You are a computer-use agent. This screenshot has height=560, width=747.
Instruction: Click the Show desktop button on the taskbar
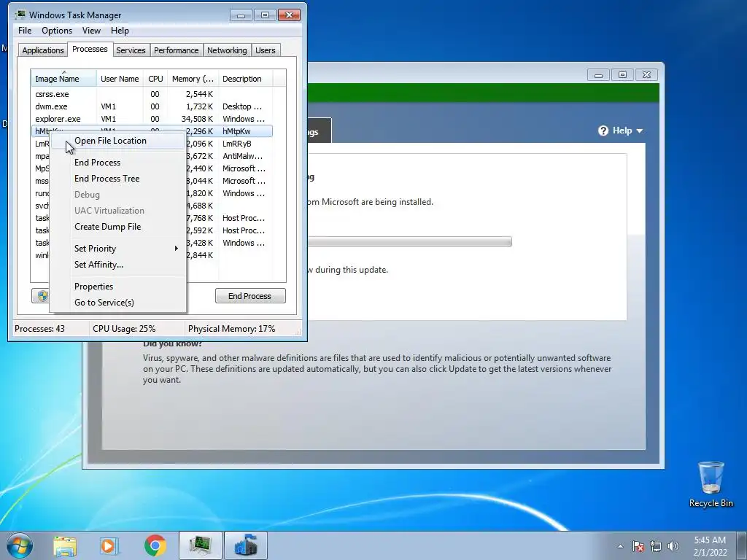coord(743,545)
